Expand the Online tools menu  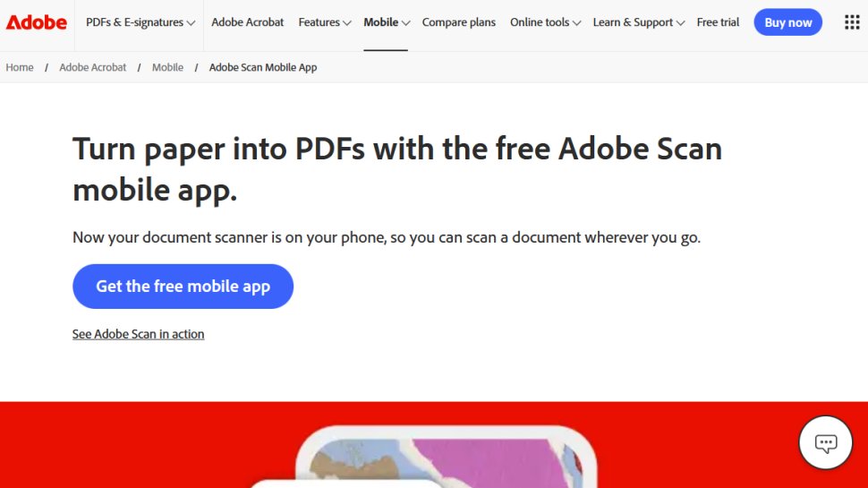(x=545, y=22)
